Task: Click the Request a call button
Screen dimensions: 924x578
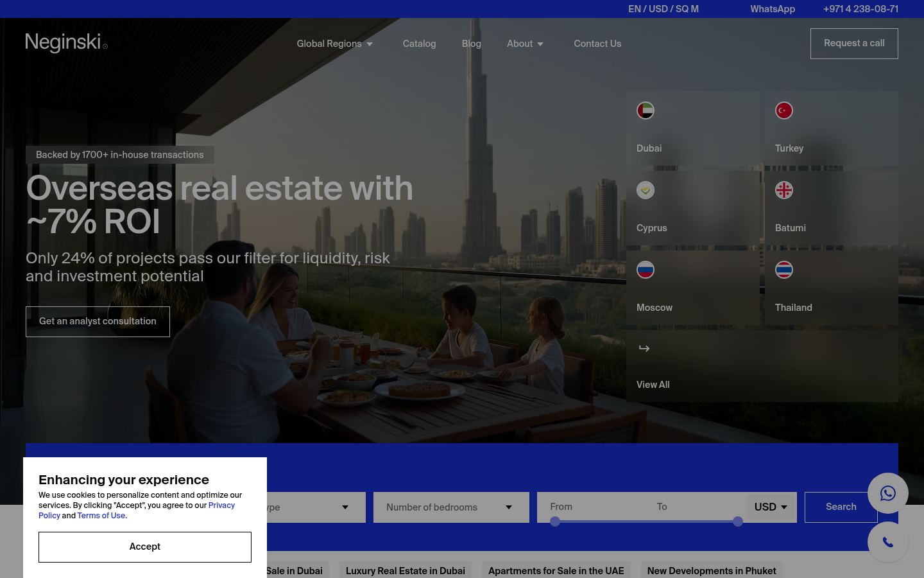Action: click(854, 44)
